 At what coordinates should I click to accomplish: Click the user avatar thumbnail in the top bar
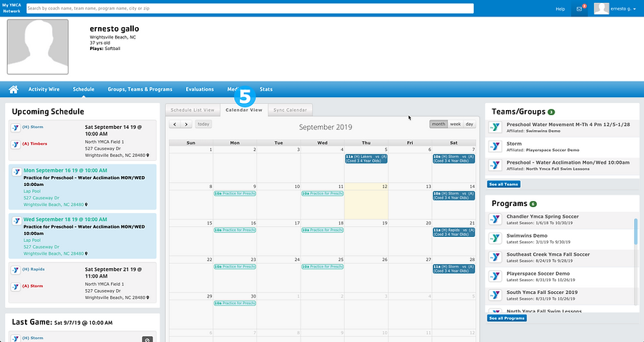click(601, 9)
